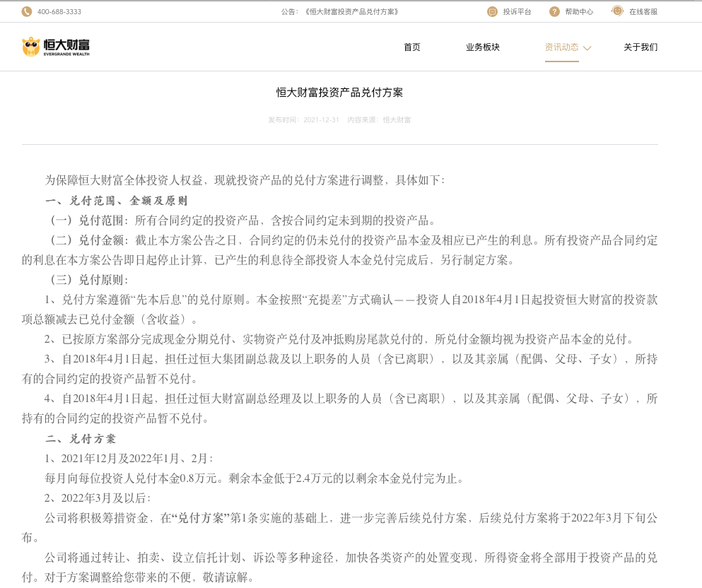
Task: Click the online customer service icon
Action: [617, 11]
